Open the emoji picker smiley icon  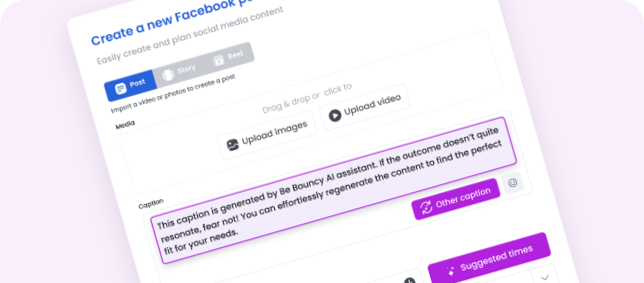click(513, 183)
